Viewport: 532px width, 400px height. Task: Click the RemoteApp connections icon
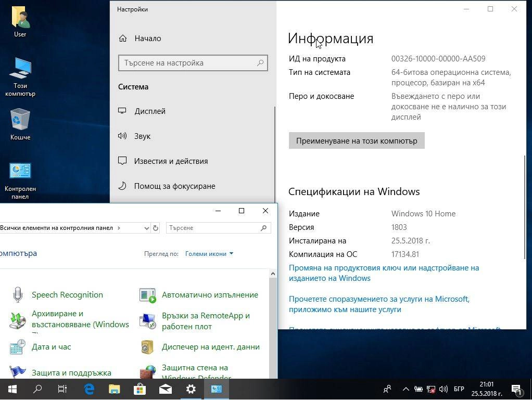pyautogui.click(x=148, y=321)
